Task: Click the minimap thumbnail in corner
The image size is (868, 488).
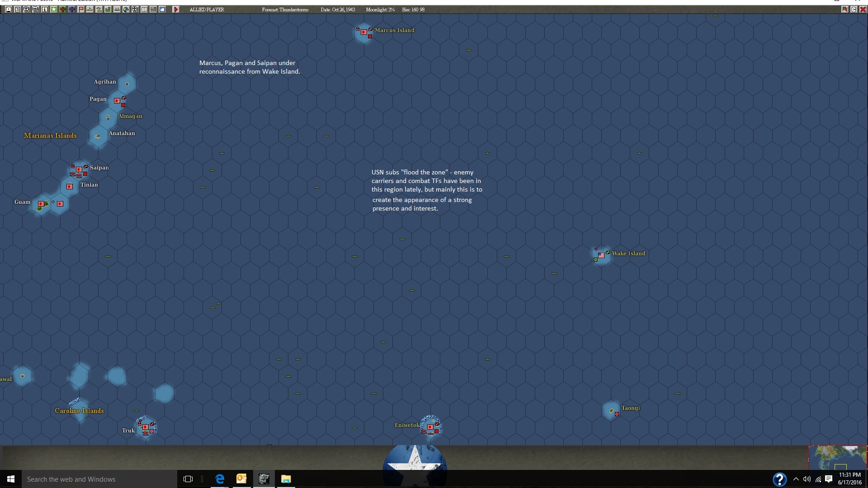Action: click(837, 457)
